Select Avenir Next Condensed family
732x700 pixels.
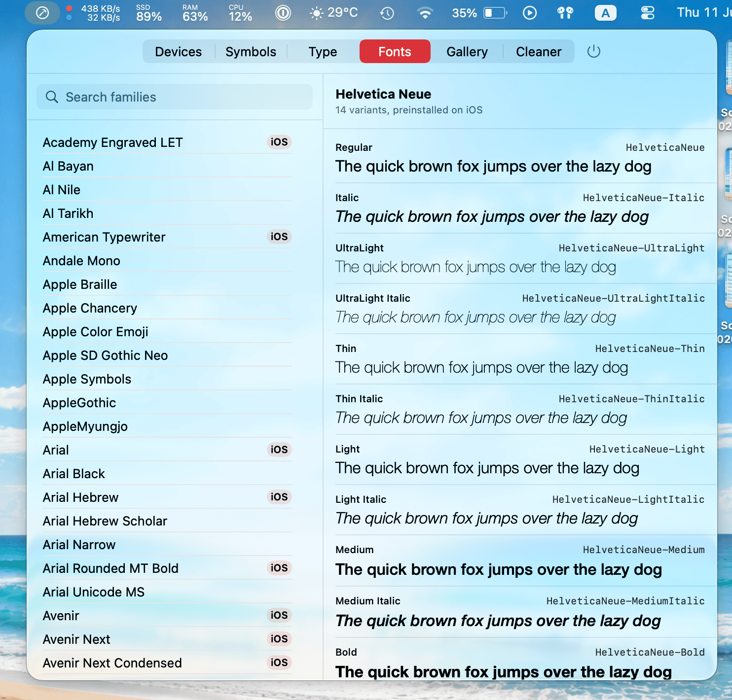click(x=167, y=663)
